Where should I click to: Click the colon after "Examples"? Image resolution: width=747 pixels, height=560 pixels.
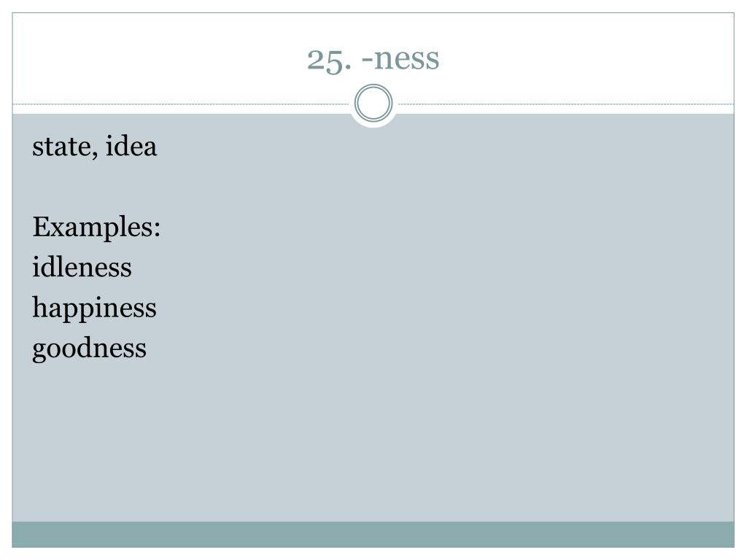(x=157, y=230)
